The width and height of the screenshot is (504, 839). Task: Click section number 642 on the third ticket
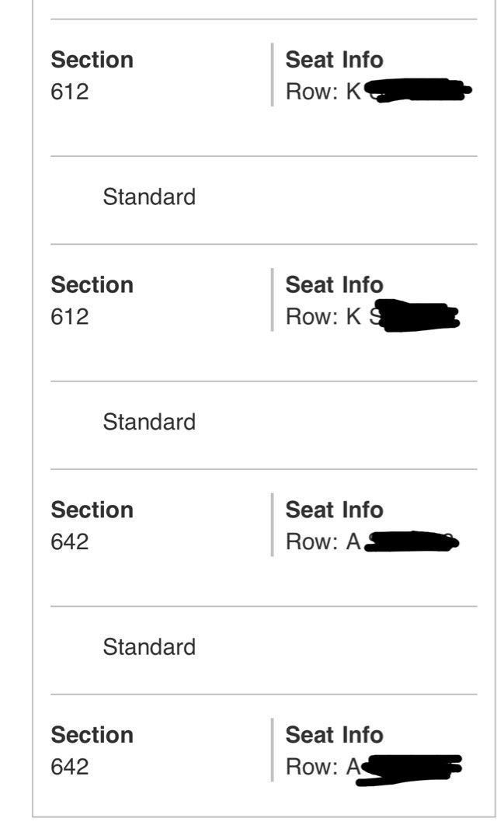pos(70,541)
